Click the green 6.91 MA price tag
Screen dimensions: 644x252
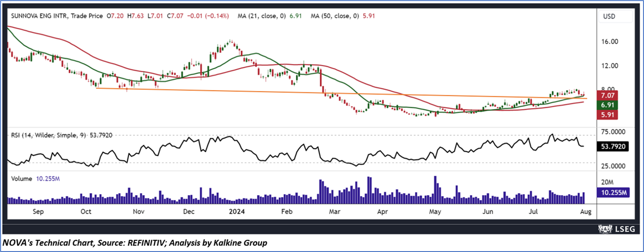[x=607, y=105]
